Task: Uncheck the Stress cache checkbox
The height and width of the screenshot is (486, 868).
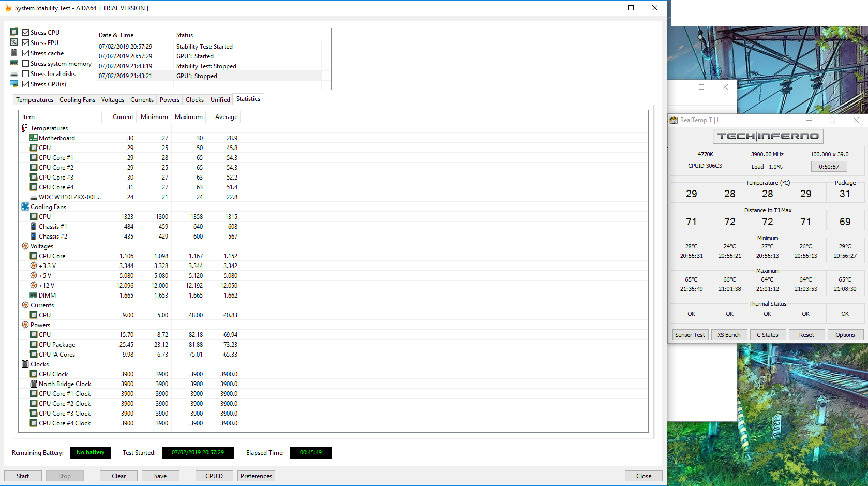Action: point(25,53)
